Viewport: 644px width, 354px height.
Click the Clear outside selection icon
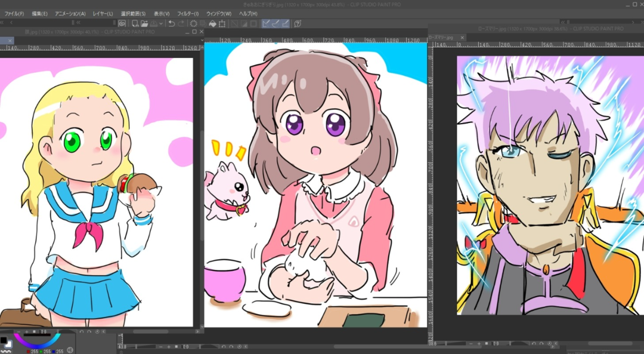tap(203, 23)
